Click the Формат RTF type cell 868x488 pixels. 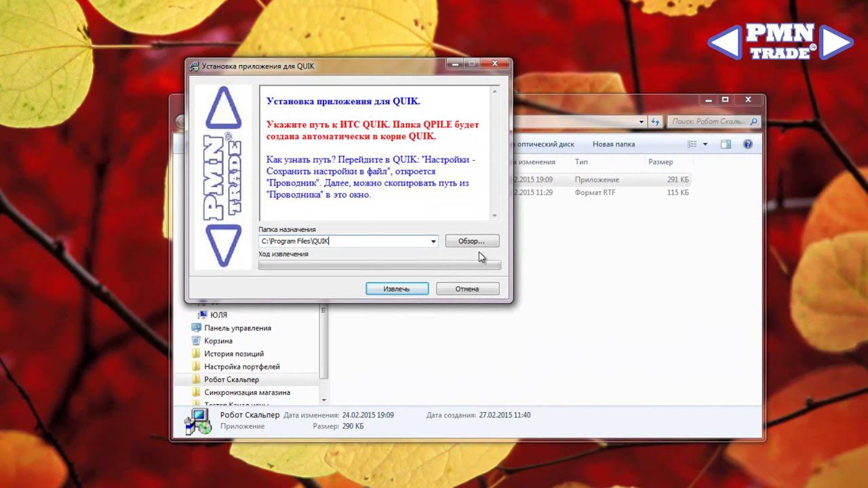pos(595,192)
